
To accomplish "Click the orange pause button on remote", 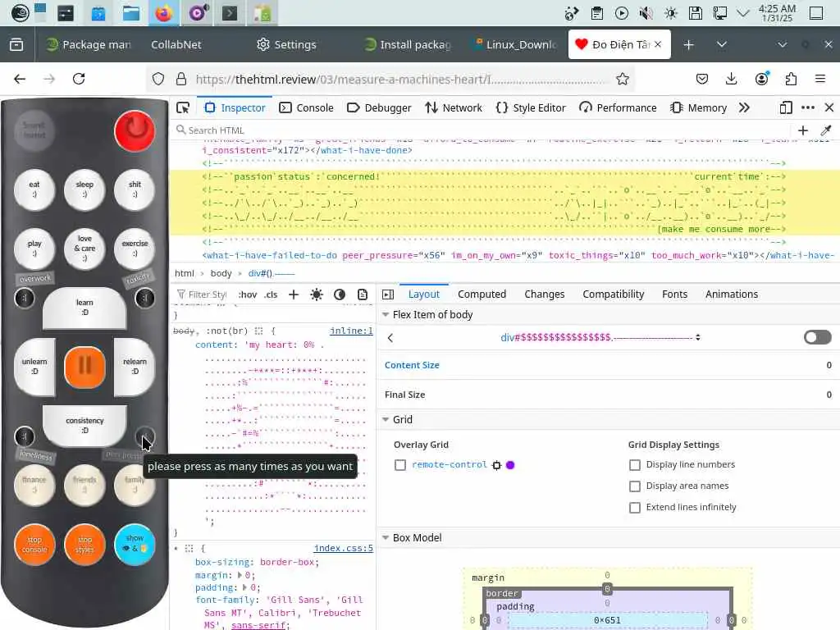I will click(x=84, y=367).
